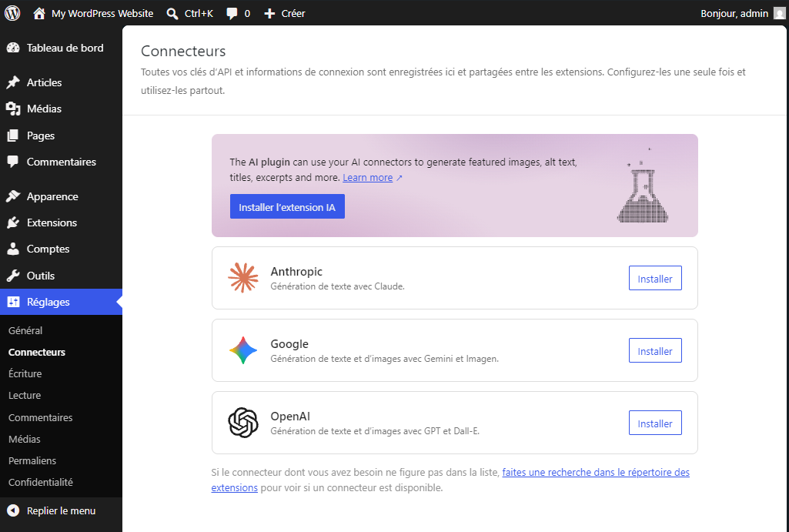Open Tableau de bord menu item

[x=61, y=48]
